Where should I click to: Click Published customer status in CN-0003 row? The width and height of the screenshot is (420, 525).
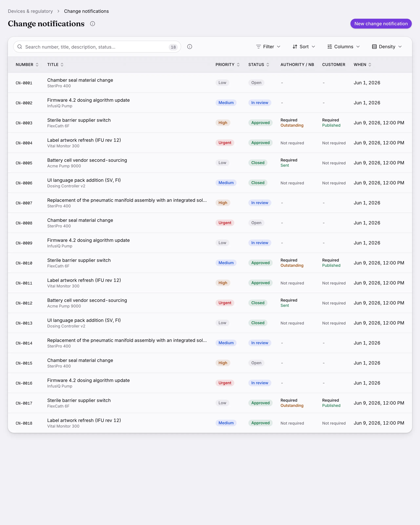pos(331,125)
